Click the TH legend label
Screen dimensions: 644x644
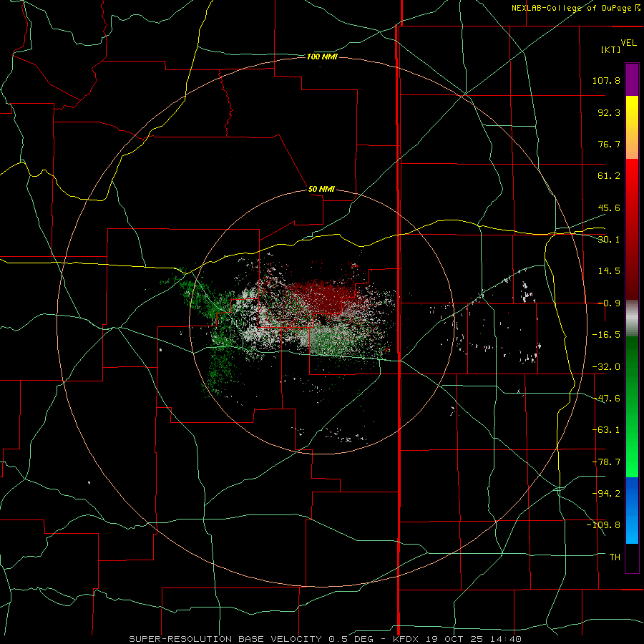615,557
